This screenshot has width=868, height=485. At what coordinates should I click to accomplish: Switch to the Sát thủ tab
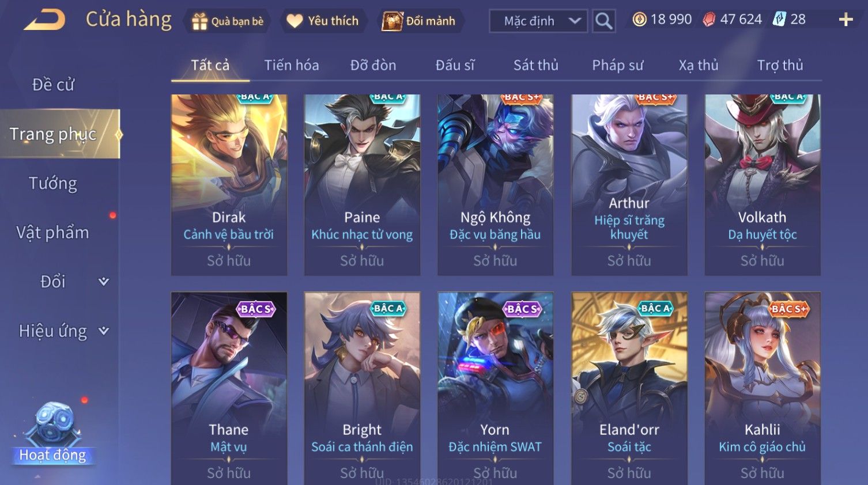click(x=536, y=65)
